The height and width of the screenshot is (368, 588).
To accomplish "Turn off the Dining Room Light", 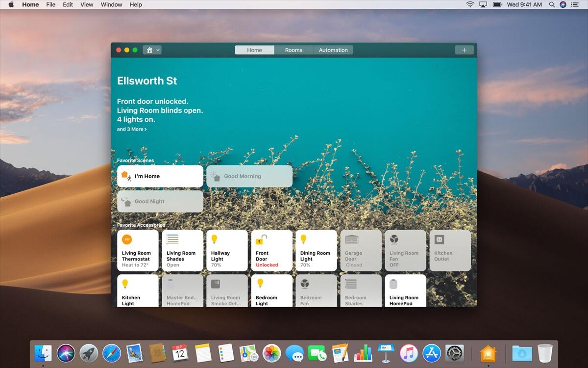I will (x=316, y=251).
